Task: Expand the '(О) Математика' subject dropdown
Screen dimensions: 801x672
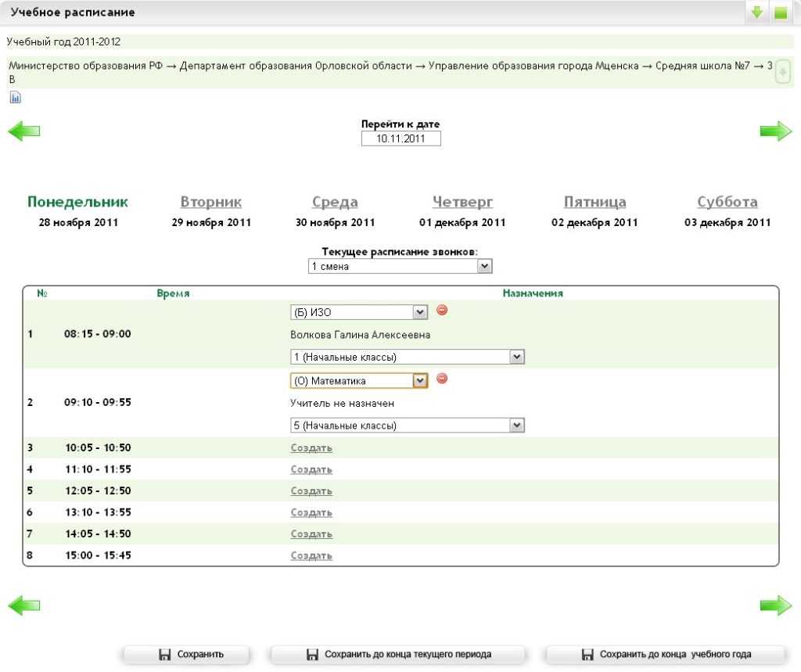Action: [x=359, y=381]
